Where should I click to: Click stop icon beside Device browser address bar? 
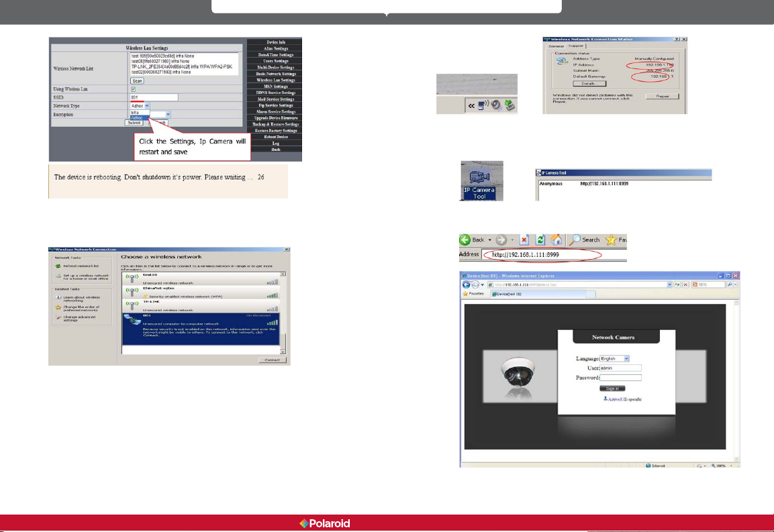pos(685,284)
